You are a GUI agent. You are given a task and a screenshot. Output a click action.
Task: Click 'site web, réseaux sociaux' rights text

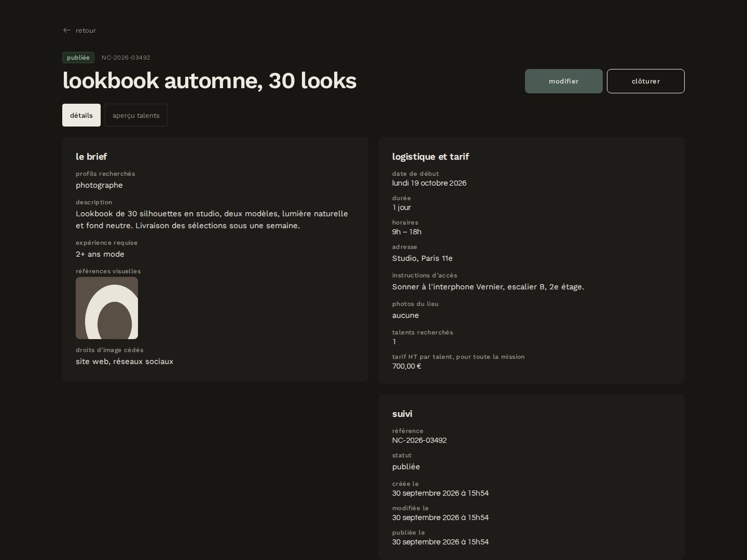(125, 361)
